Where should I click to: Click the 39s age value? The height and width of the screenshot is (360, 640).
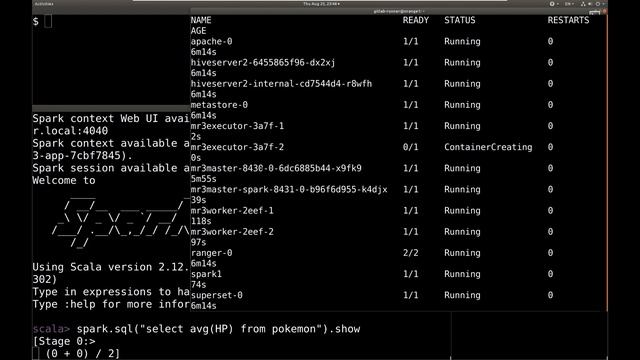click(x=198, y=200)
